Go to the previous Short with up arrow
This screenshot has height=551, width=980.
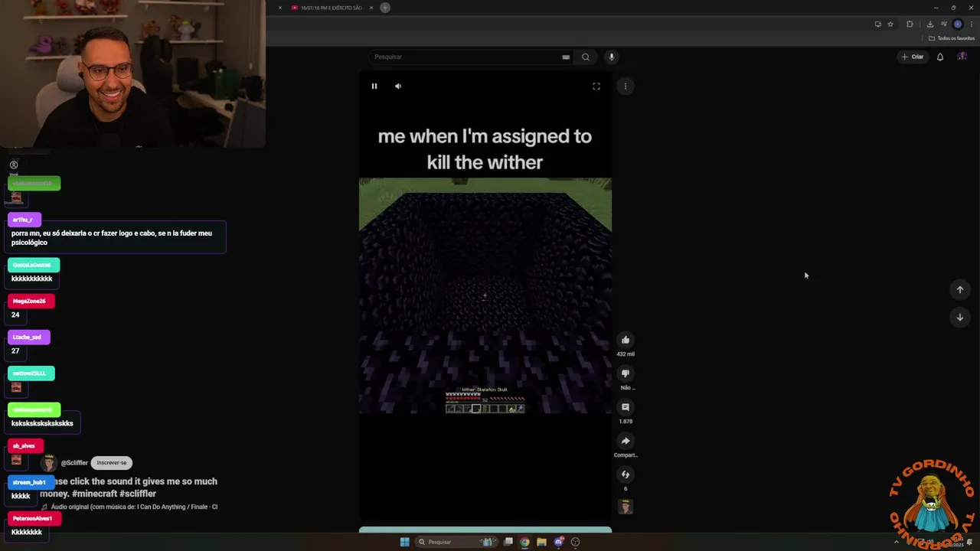(x=959, y=290)
